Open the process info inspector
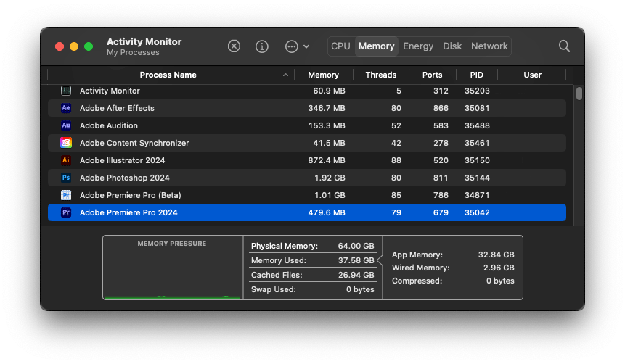Screen dimensions: 625x364 tap(261, 46)
